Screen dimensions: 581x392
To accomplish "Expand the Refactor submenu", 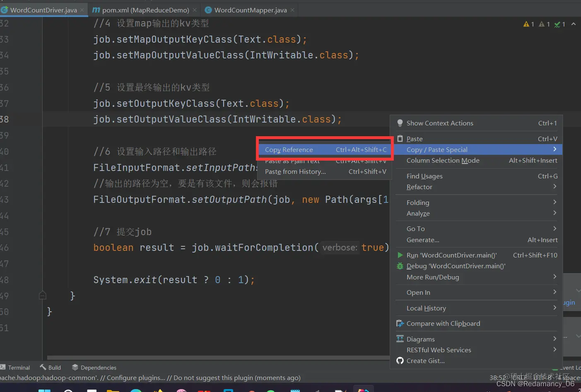I will pyautogui.click(x=555, y=186).
